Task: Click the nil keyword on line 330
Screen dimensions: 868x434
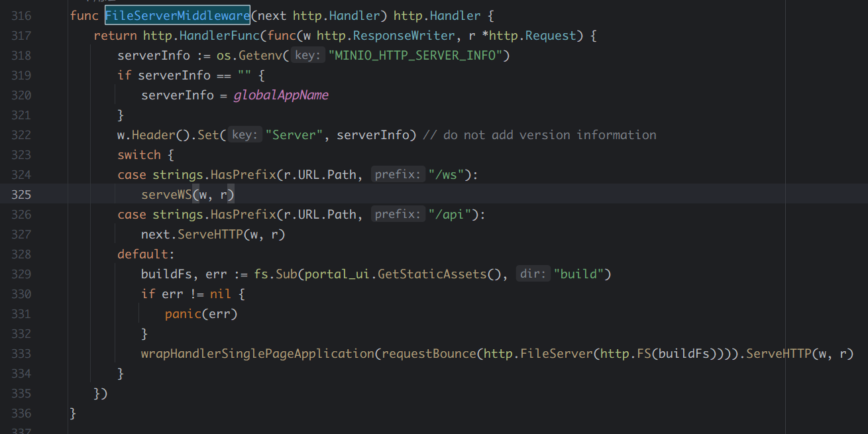Action: coord(221,294)
